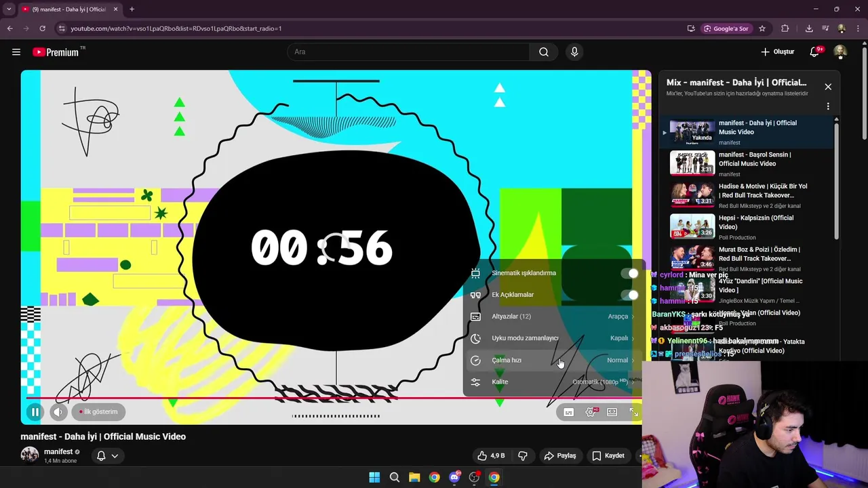Image resolution: width=868 pixels, height=488 pixels.
Task: Open manifest channel avatar
Action: (29, 455)
